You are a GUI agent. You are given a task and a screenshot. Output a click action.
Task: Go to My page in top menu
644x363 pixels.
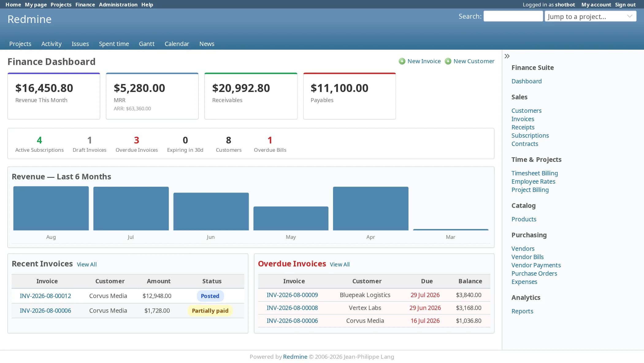pos(36,5)
